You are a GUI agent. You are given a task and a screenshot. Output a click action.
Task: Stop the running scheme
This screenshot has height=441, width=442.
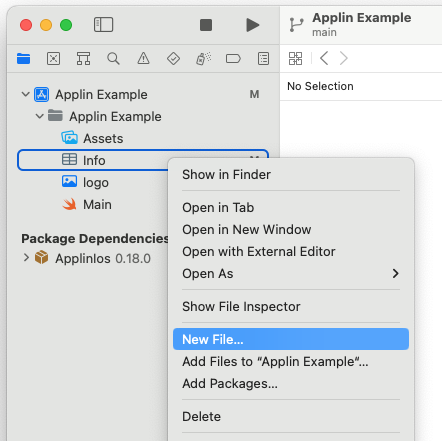point(206,25)
